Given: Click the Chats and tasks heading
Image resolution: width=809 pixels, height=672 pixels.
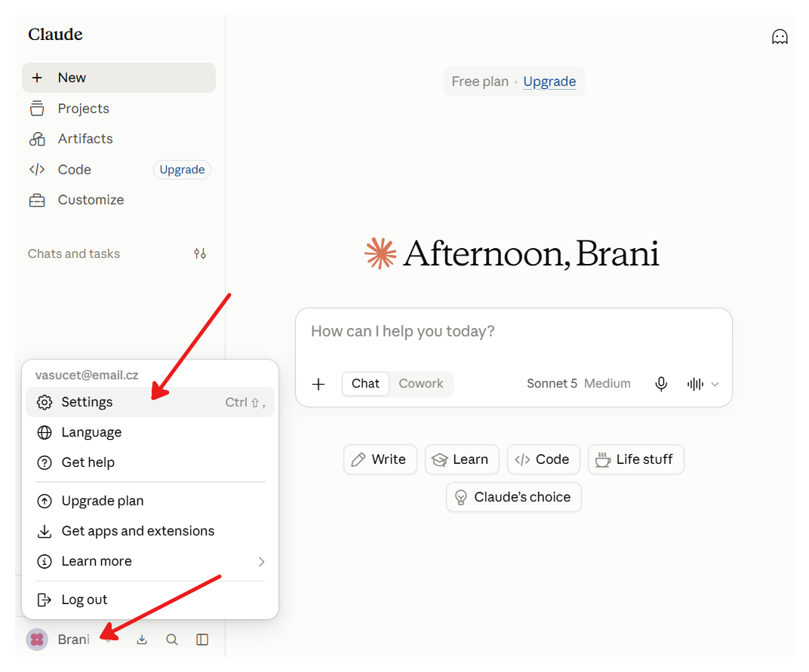Looking at the screenshot, I should pyautogui.click(x=74, y=253).
